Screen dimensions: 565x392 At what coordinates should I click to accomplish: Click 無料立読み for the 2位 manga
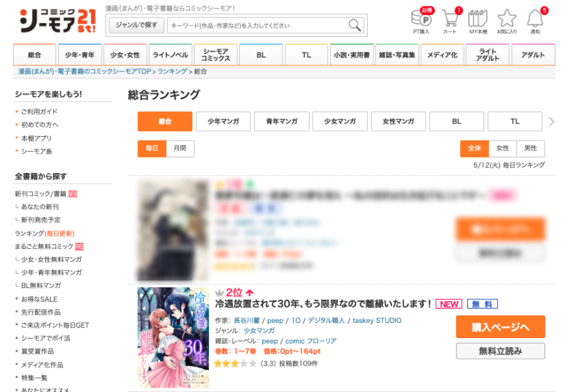500,351
